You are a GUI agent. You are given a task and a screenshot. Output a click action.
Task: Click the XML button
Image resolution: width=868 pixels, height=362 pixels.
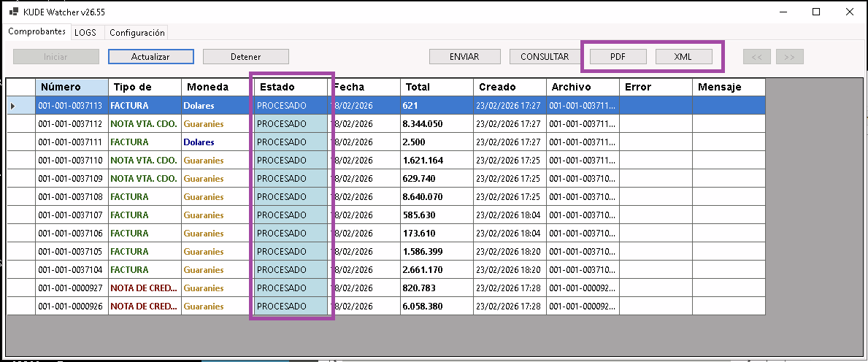pyautogui.click(x=683, y=56)
